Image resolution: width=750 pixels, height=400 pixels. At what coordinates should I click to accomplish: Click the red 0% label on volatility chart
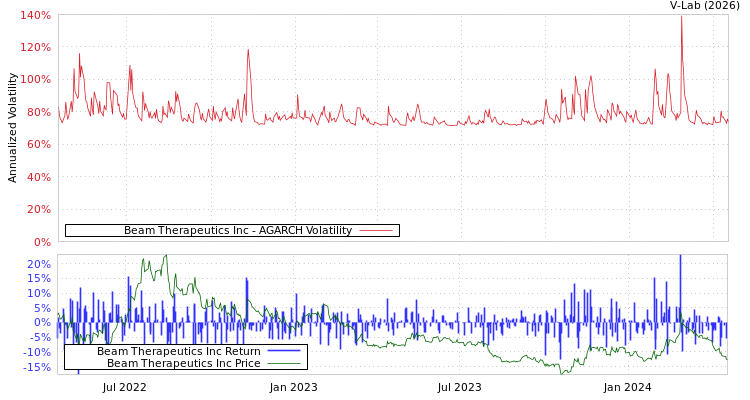click(x=42, y=242)
